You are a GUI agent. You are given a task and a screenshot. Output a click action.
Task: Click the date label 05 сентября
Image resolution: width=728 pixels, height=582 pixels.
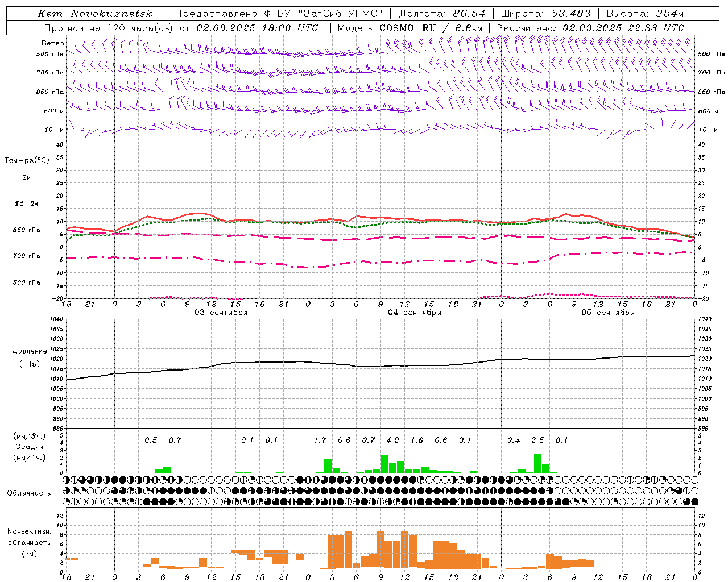point(608,313)
